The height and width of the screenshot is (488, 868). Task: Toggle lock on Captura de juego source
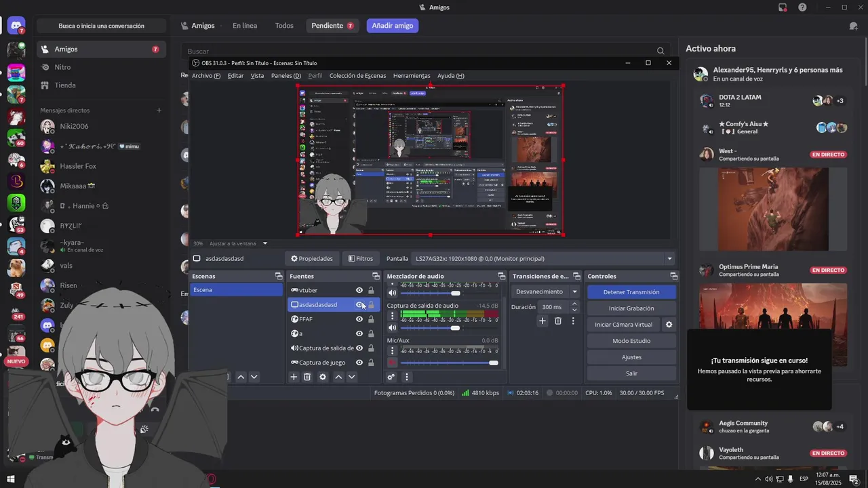[371, 363]
